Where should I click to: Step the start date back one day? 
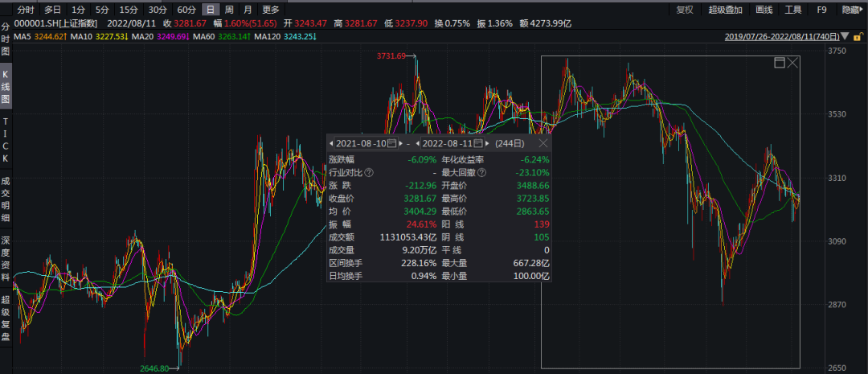(x=331, y=143)
